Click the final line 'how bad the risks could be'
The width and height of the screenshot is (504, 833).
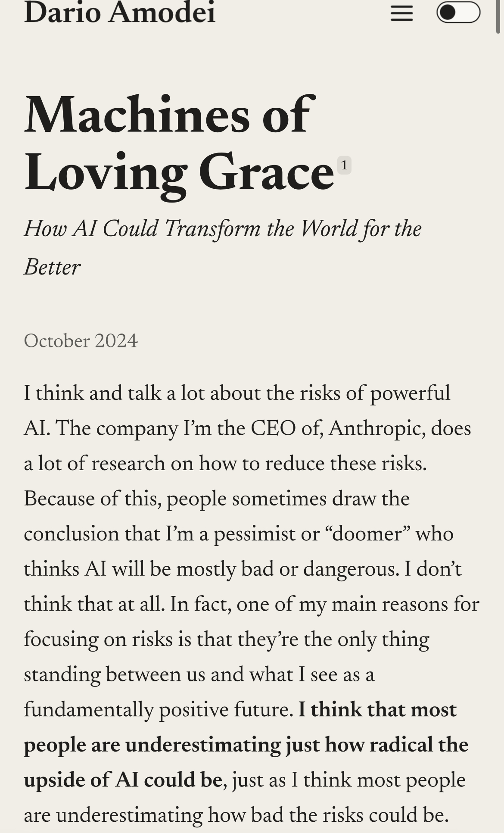pos(328,815)
